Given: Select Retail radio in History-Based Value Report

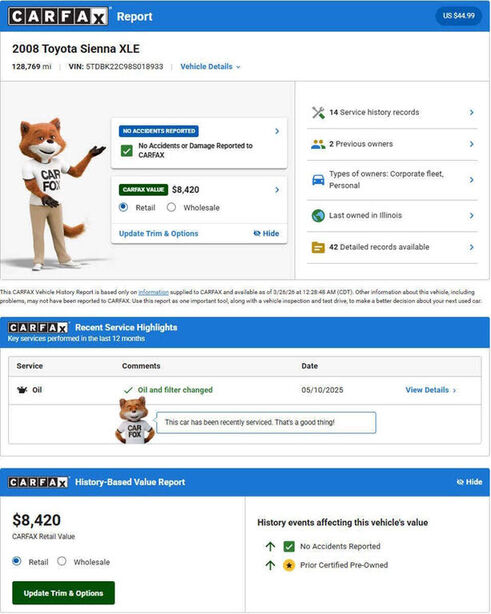Looking at the screenshot, I should click(17, 562).
